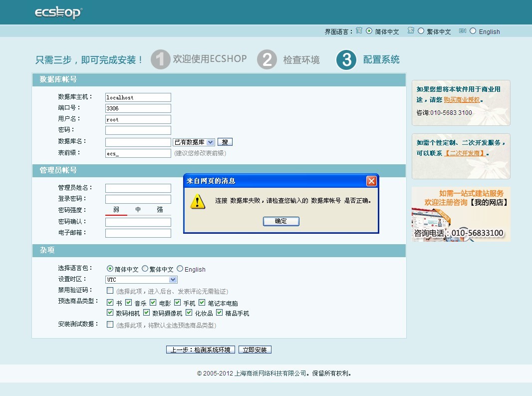
Task: Uncheck the 电影 product type
Action: 153,302
